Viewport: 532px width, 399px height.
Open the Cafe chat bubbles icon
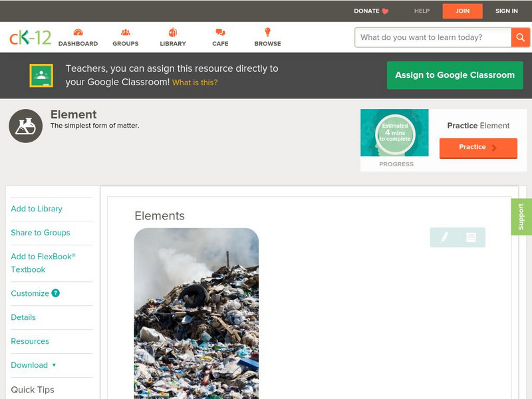tap(220, 32)
